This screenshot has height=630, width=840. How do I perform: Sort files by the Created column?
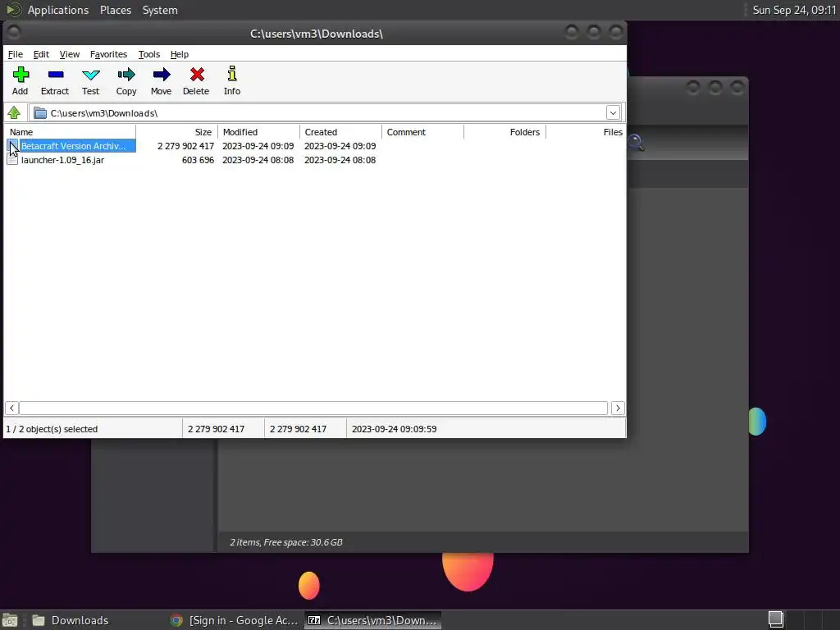pyautogui.click(x=340, y=132)
